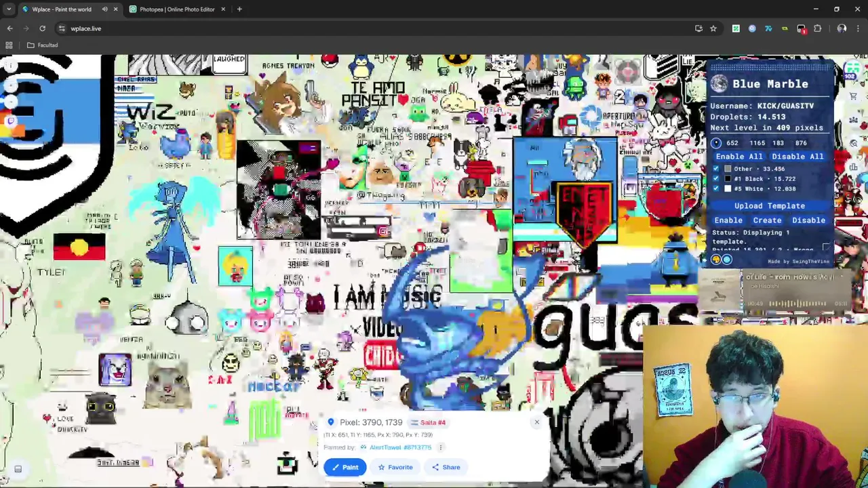This screenshot has width=868, height=488.
Task: Click the green extension icon in toolbar
Action: click(736, 28)
